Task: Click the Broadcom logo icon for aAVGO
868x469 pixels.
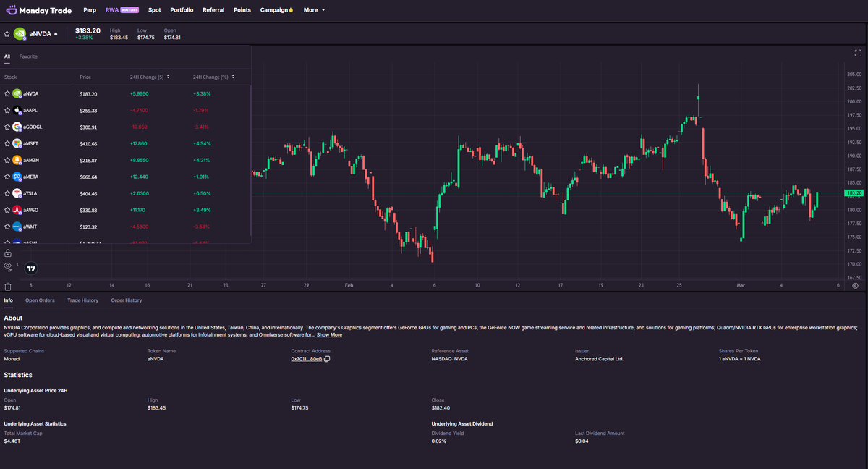Action: point(17,210)
